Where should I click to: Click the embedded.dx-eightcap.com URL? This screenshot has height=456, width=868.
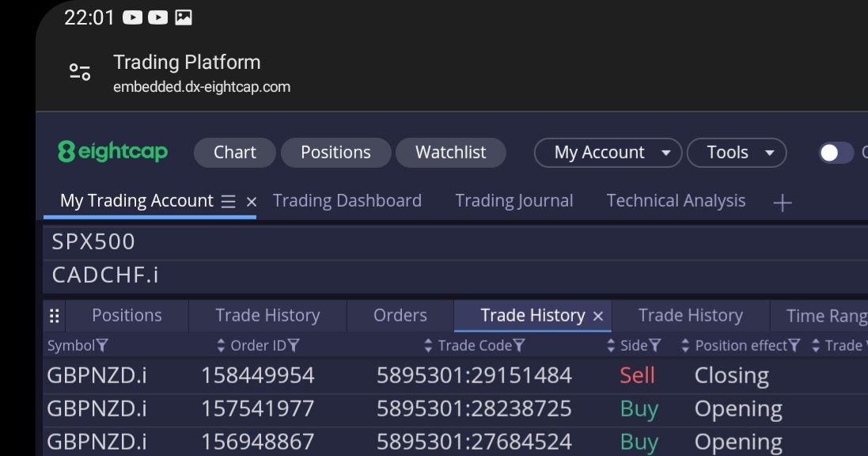pyautogui.click(x=202, y=87)
